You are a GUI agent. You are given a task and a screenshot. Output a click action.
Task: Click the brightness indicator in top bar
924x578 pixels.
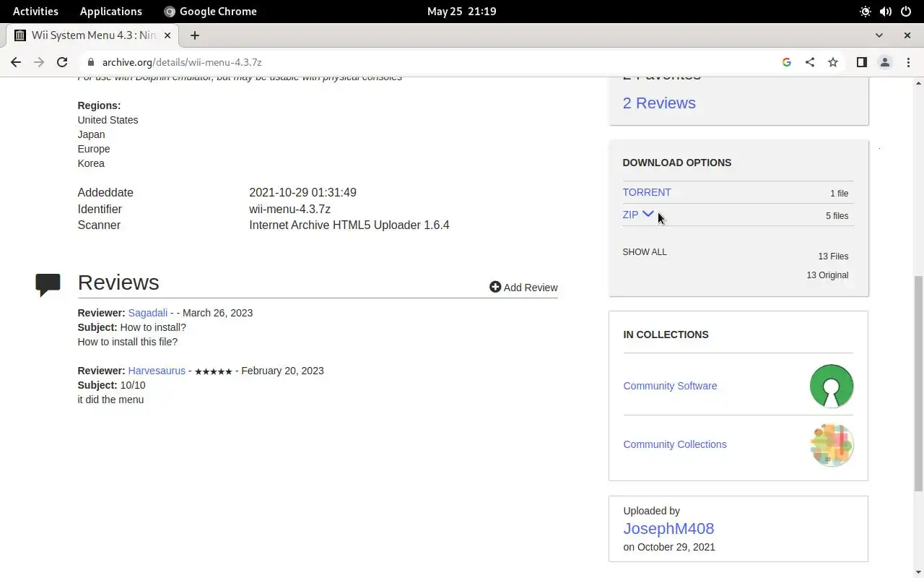[866, 11]
